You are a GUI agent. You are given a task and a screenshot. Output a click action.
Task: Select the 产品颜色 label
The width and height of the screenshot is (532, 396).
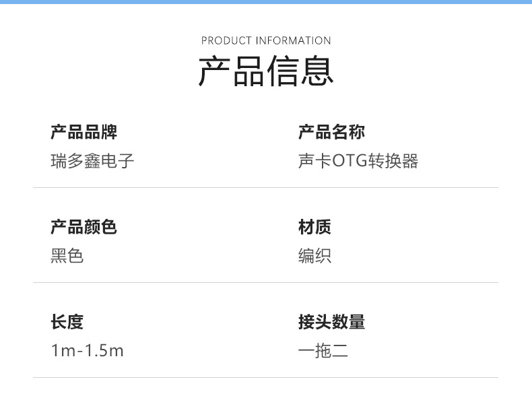84,227
